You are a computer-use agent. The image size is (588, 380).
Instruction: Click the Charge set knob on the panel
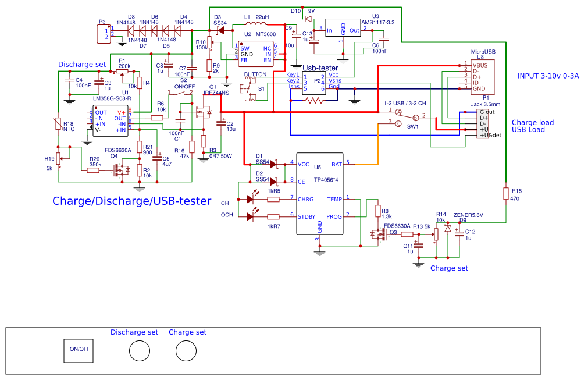186,350
